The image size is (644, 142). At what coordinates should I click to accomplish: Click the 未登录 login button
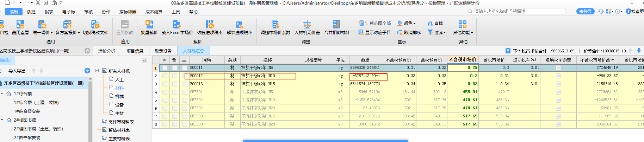click(585, 11)
